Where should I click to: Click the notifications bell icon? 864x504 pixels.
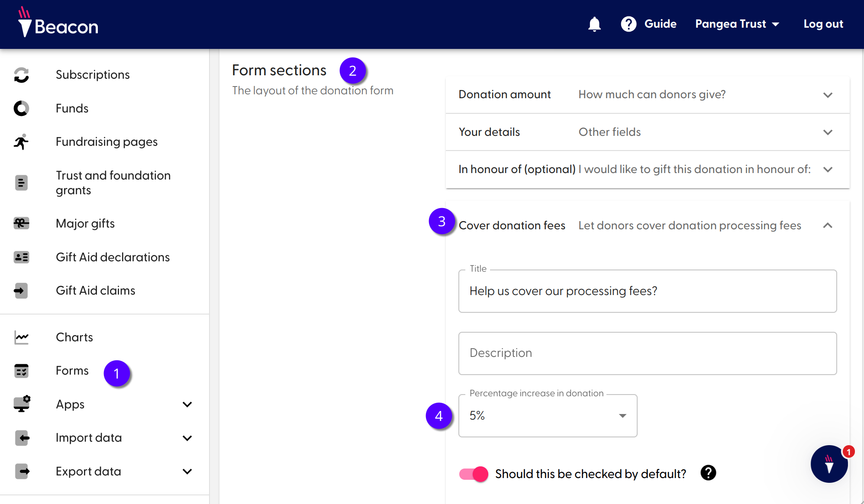594,24
